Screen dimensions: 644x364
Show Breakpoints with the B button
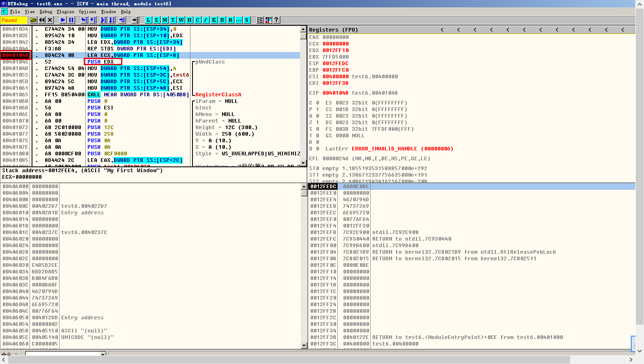pyautogui.click(x=222, y=20)
